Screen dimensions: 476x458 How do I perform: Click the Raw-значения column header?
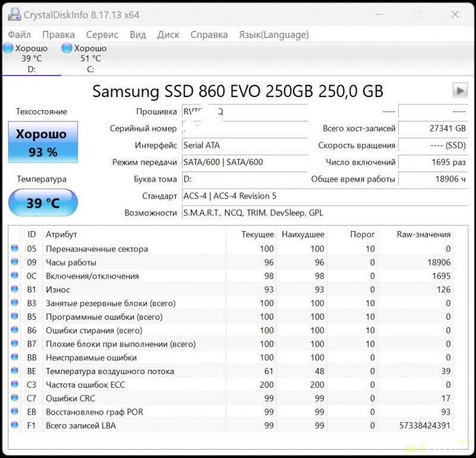coord(415,234)
